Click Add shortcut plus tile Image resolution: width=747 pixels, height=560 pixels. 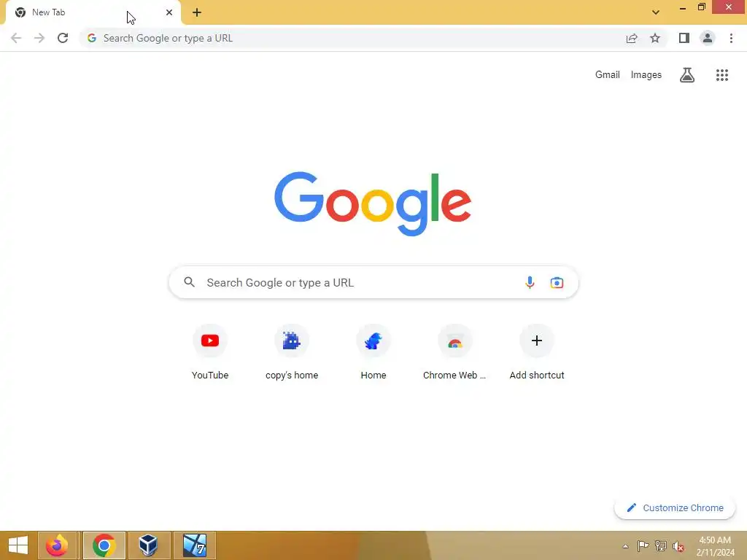pyautogui.click(x=537, y=353)
